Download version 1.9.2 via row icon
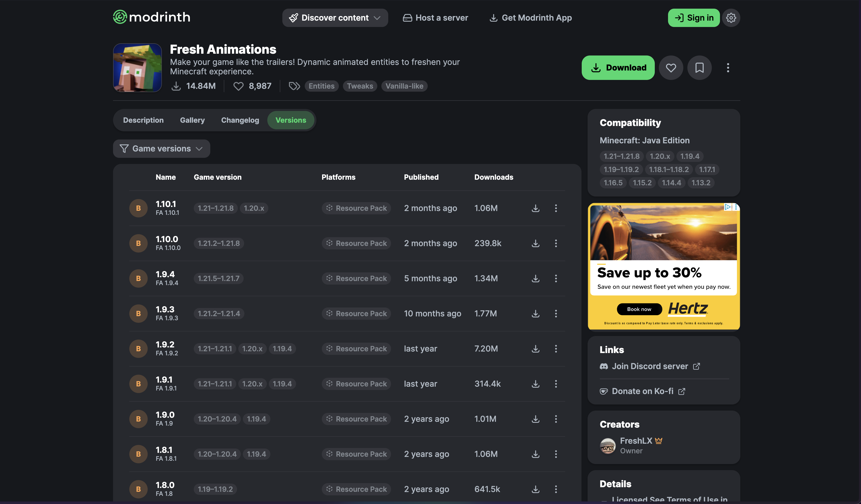 pos(535,348)
